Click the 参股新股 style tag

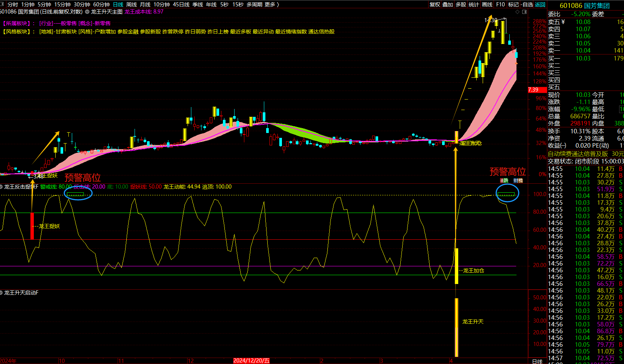pos(150,32)
